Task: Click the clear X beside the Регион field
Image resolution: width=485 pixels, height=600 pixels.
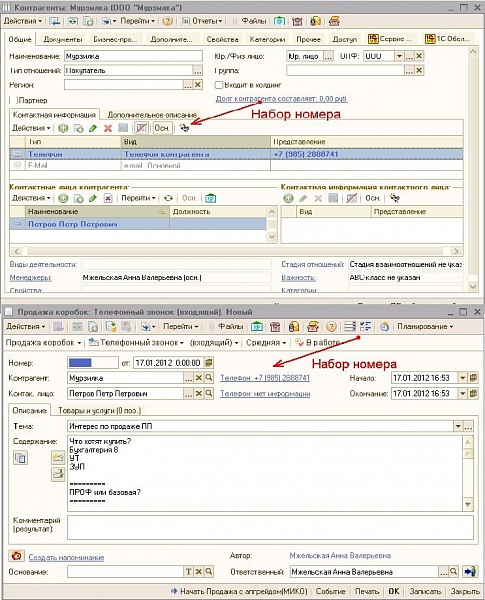Action: point(198,85)
